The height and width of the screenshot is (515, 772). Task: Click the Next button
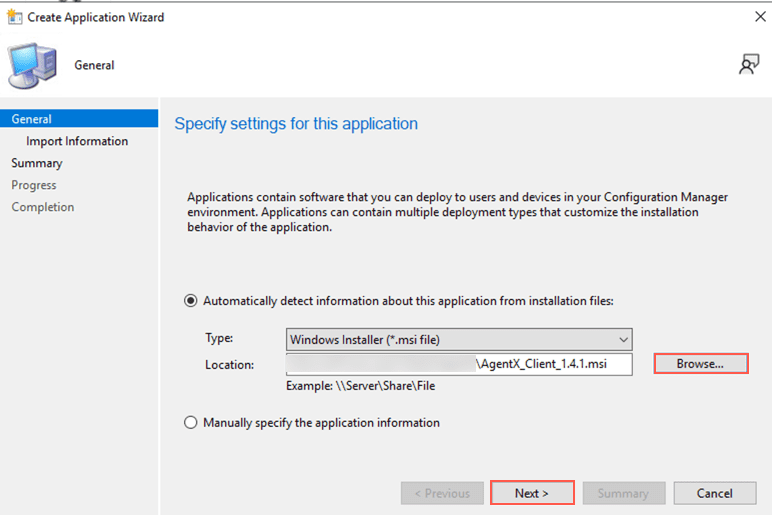[532, 493]
